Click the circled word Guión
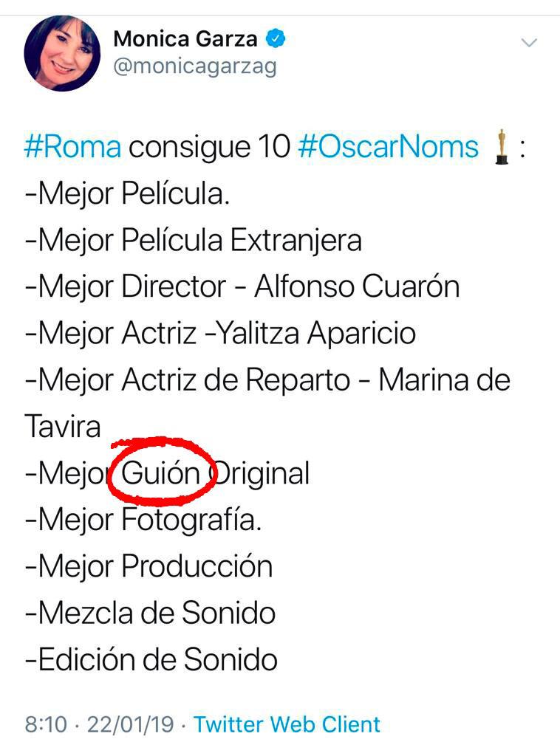The height and width of the screenshot is (756, 560). [x=160, y=473]
